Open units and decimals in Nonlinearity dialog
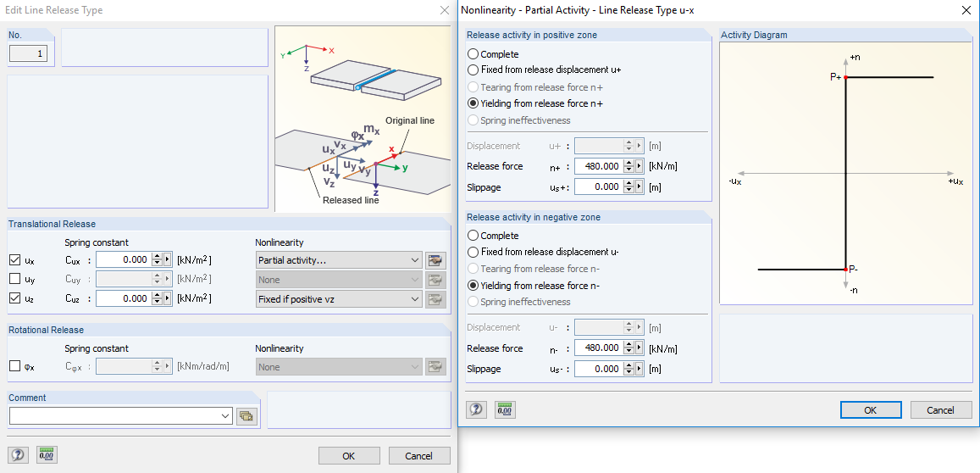This screenshot has height=473, width=980. click(x=505, y=410)
